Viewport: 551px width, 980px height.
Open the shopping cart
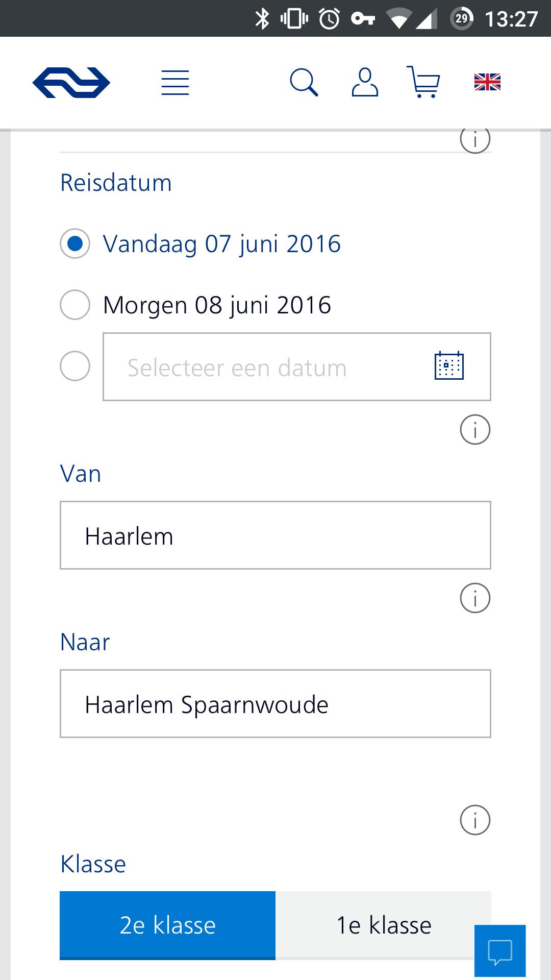coord(423,83)
